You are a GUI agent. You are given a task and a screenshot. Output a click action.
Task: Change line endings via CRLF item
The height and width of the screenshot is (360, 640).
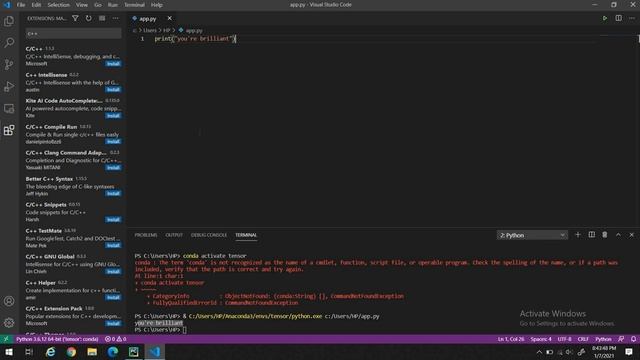(583, 339)
